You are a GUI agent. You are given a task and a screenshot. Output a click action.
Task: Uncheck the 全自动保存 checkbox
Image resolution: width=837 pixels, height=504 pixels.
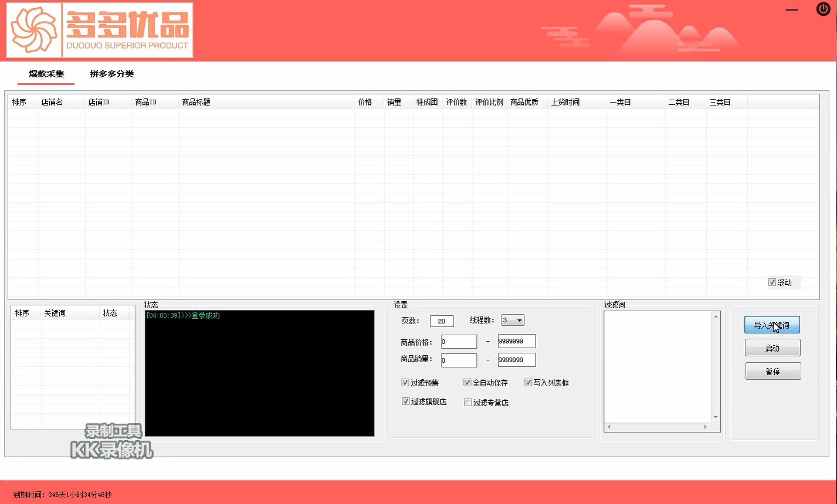coord(467,382)
